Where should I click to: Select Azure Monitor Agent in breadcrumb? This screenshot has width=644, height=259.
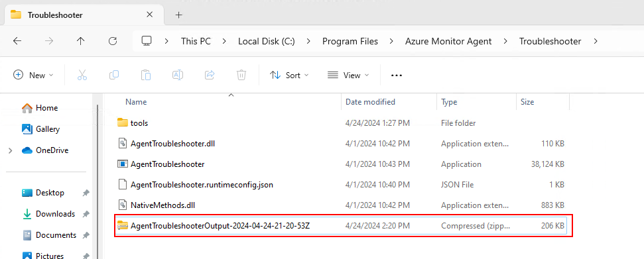pyautogui.click(x=448, y=41)
